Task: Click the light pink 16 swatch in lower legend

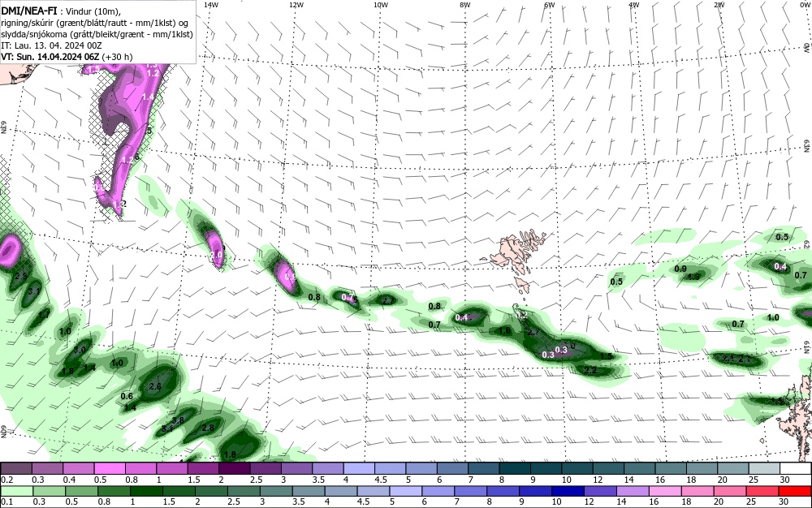Action: pos(666,491)
